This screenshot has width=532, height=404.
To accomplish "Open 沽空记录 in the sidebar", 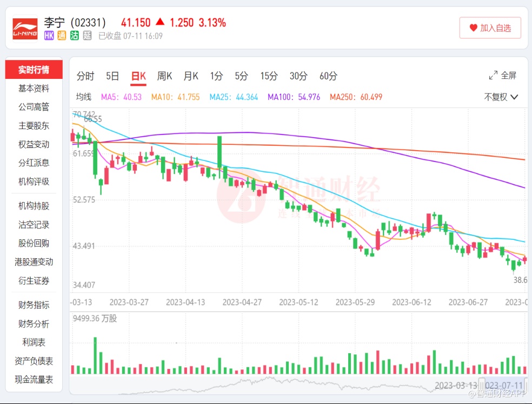I will [34, 225].
